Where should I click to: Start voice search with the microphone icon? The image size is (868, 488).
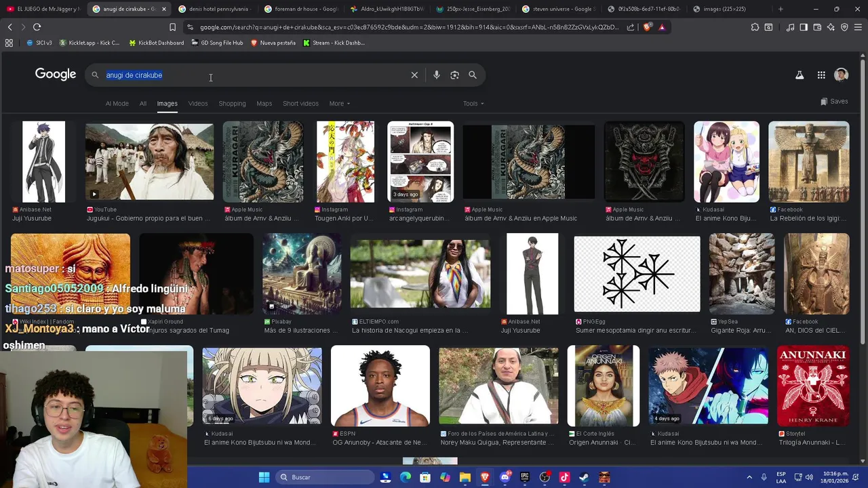[437, 75]
